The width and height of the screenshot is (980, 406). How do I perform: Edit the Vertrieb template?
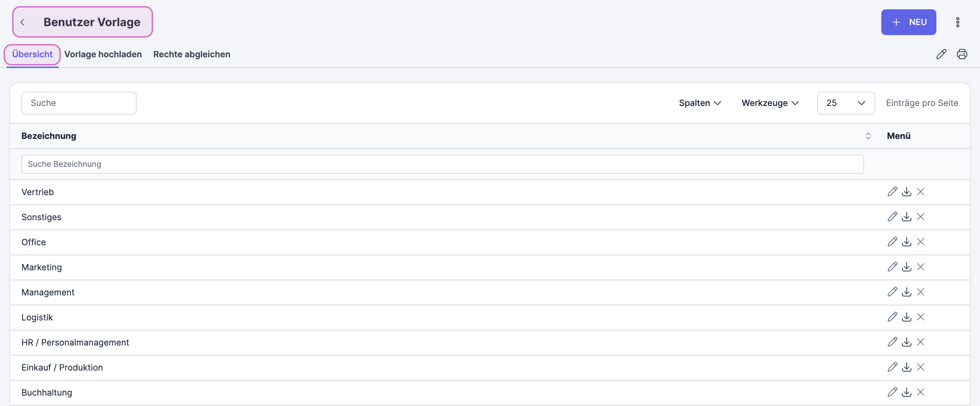892,192
